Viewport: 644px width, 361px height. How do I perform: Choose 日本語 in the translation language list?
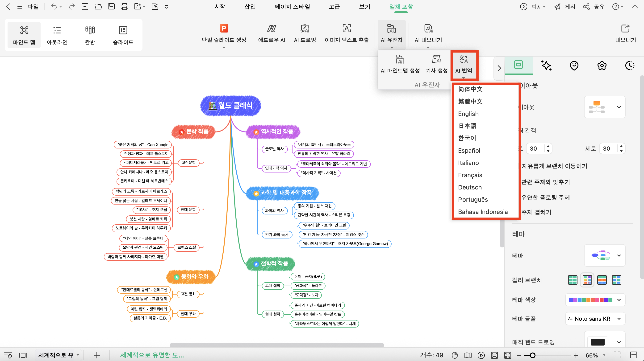pyautogui.click(x=467, y=126)
